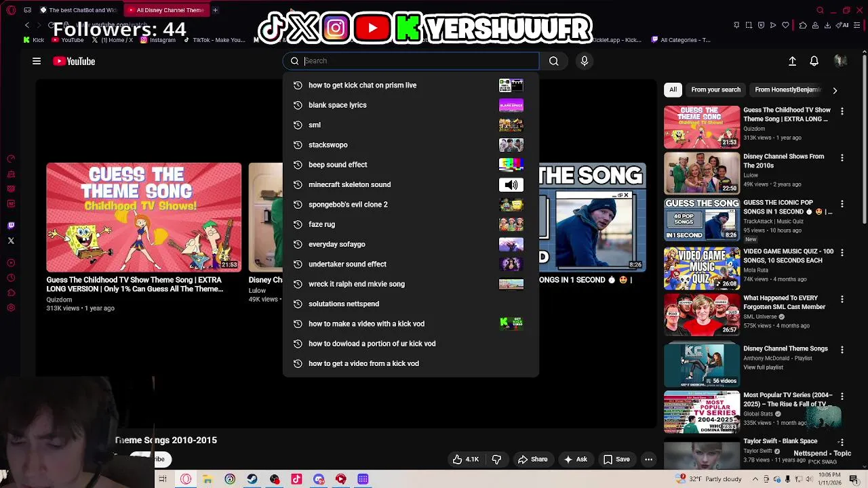The width and height of the screenshot is (868, 488).
Task: Choose the undertaker sound effect suggestion
Action: point(410,264)
